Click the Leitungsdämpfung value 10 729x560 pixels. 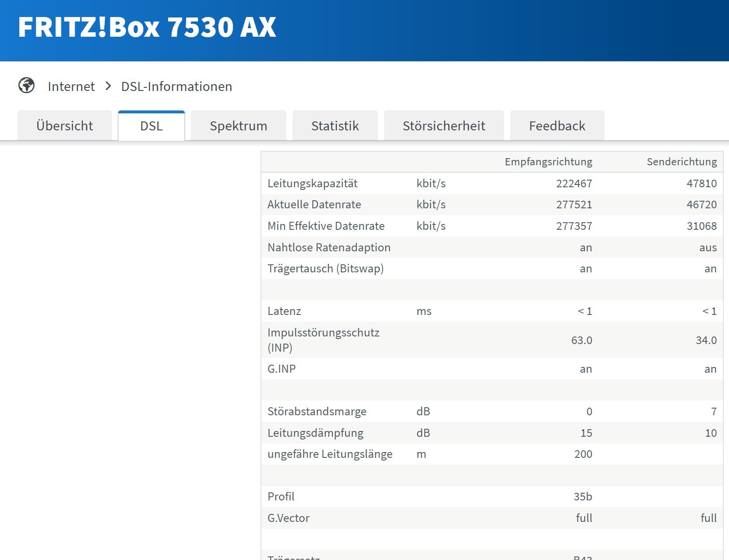711,433
